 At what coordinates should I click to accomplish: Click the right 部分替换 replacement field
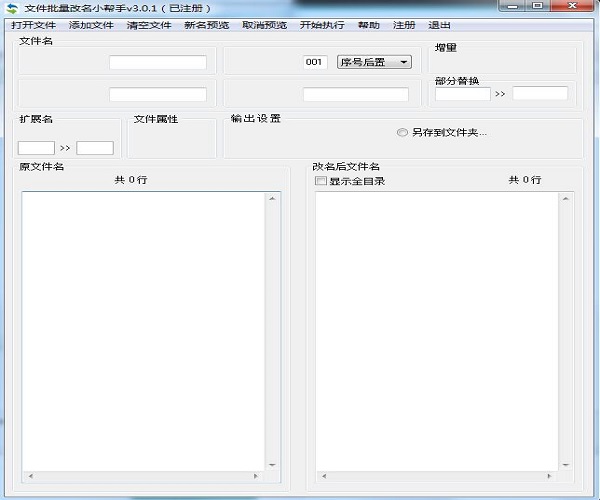[x=540, y=93]
